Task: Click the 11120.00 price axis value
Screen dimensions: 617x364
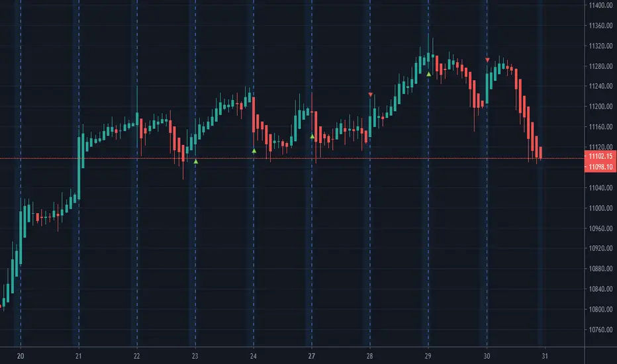Action: tap(600, 147)
